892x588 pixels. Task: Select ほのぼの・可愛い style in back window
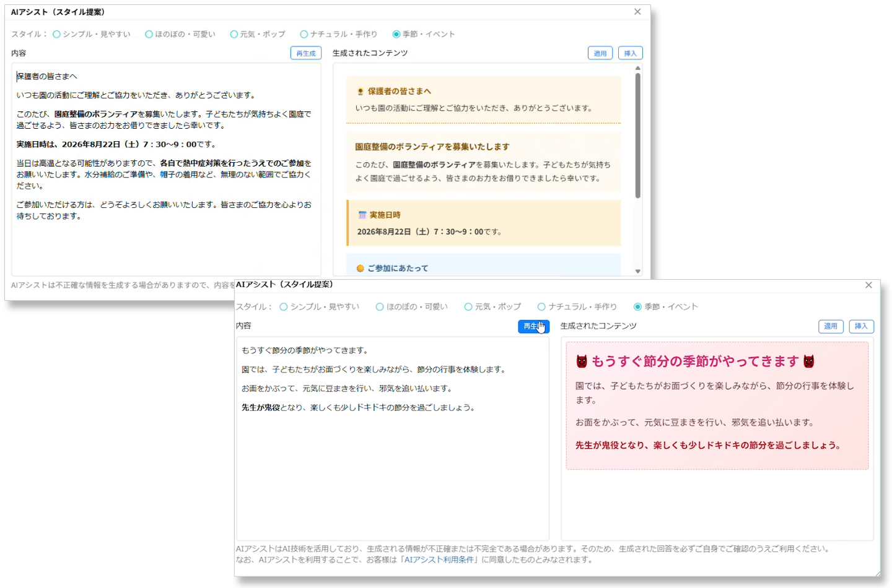pyautogui.click(x=149, y=34)
